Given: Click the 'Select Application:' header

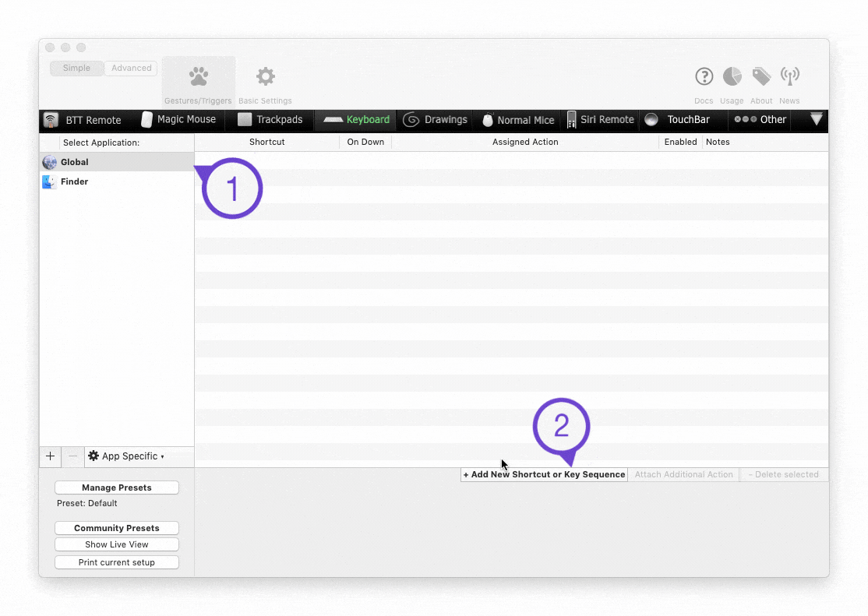Looking at the screenshot, I should click(101, 143).
